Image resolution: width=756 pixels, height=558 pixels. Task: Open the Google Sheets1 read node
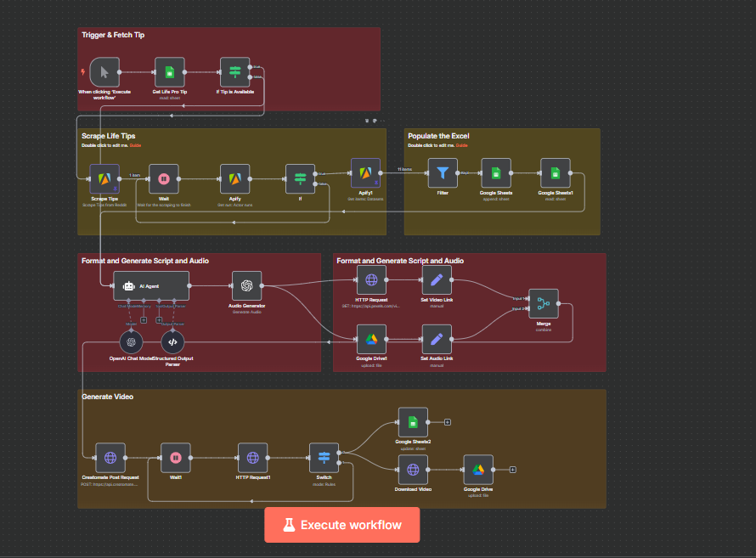pos(556,173)
